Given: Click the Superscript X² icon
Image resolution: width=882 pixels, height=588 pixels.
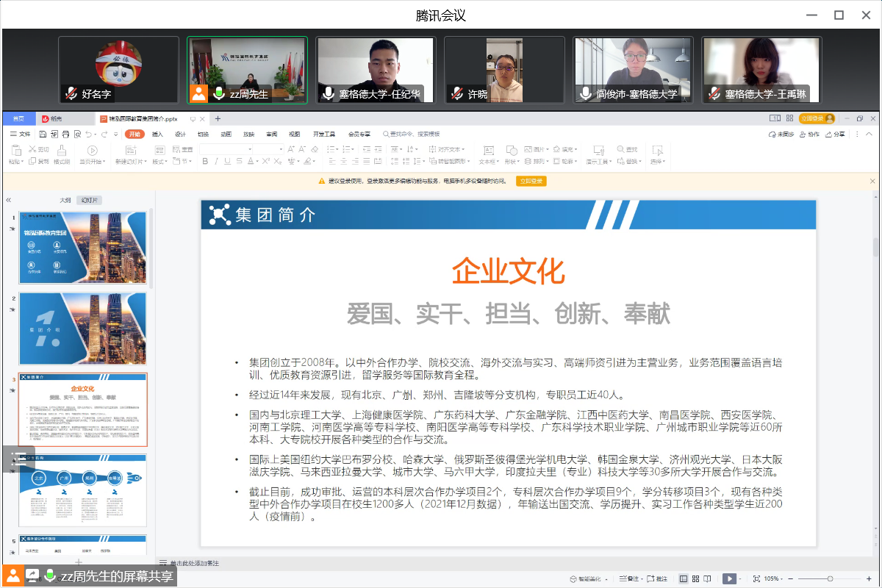Looking at the screenshot, I should pyautogui.click(x=266, y=161).
